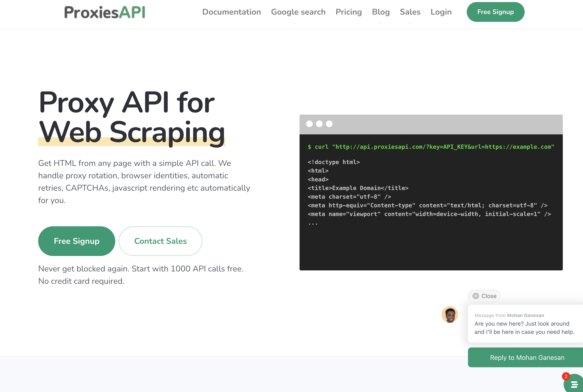This screenshot has width=583, height=392.
Task: Expand the chevron under Blog
Action: pos(381,23)
